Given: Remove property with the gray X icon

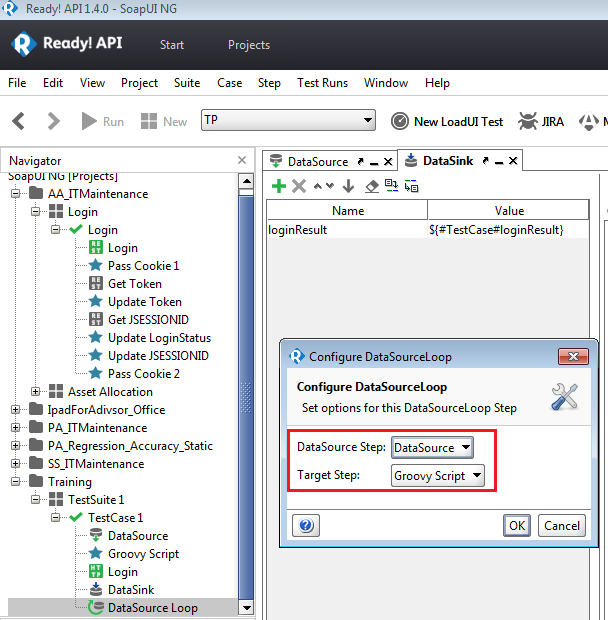Looking at the screenshot, I should click(x=299, y=186).
